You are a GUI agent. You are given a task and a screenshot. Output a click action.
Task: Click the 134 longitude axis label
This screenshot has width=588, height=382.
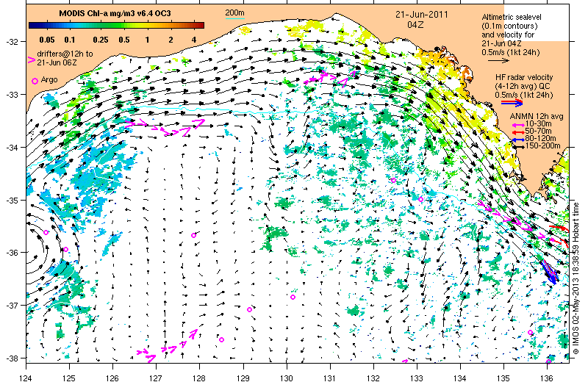point(460,378)
